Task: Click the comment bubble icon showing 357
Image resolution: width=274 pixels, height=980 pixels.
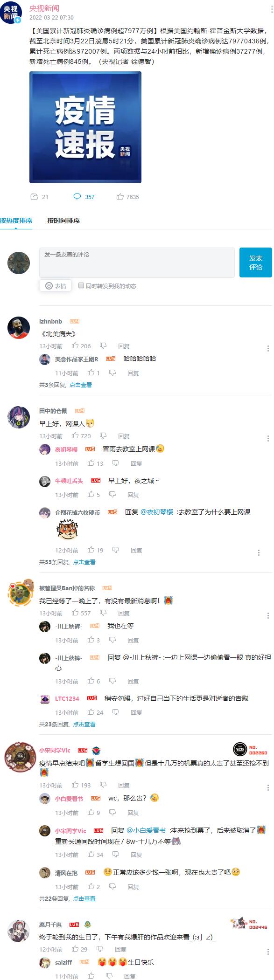Action: point(77,197)
